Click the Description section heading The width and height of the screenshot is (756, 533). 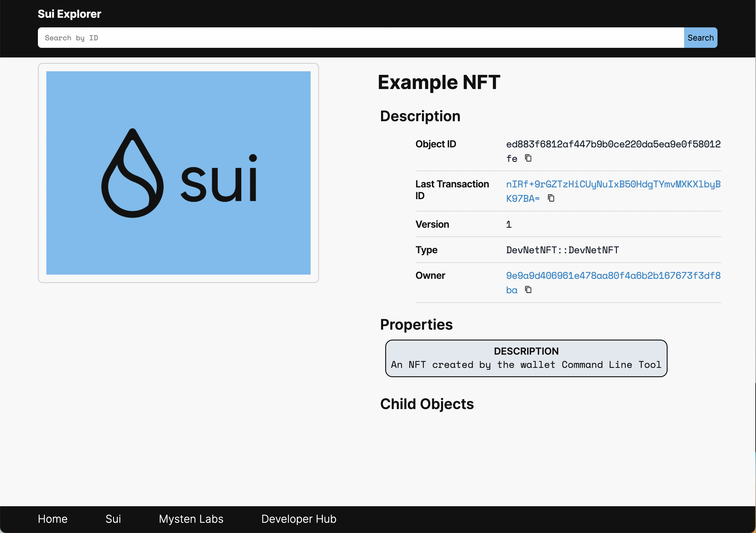point(420,116)
